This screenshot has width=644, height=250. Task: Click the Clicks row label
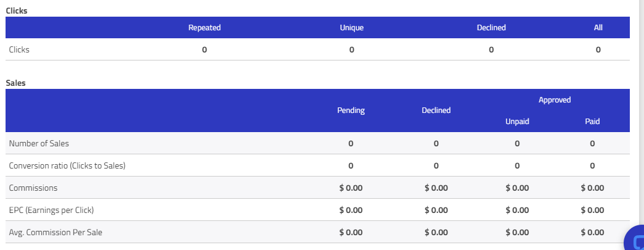click(19, 50)
